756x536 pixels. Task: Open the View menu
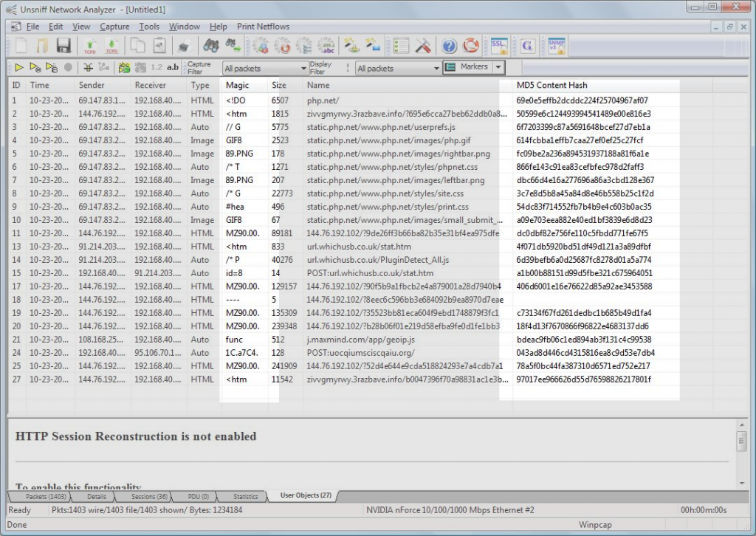point(81,27)
